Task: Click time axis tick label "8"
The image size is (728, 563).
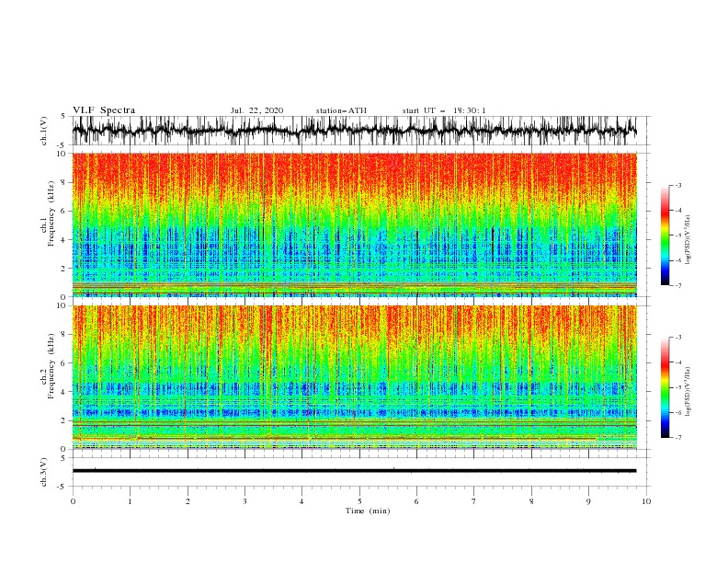Action: pyautogui.click(x=531, y=501)
